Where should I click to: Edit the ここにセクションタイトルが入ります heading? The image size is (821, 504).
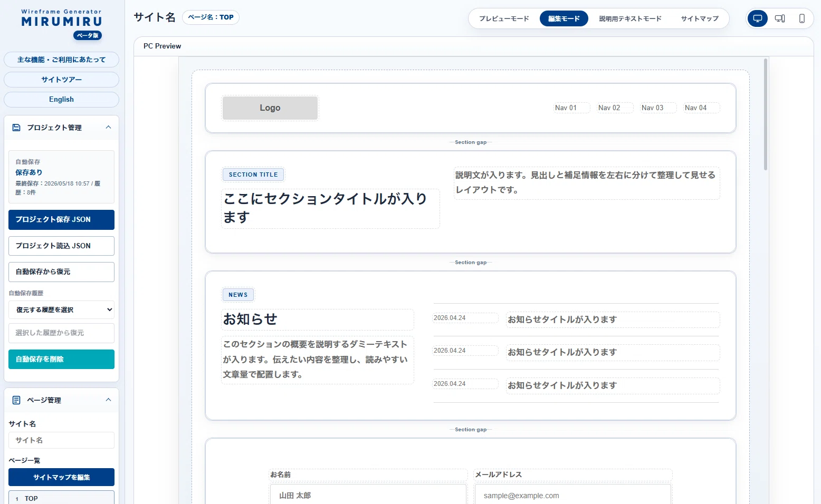coord(330,208)
